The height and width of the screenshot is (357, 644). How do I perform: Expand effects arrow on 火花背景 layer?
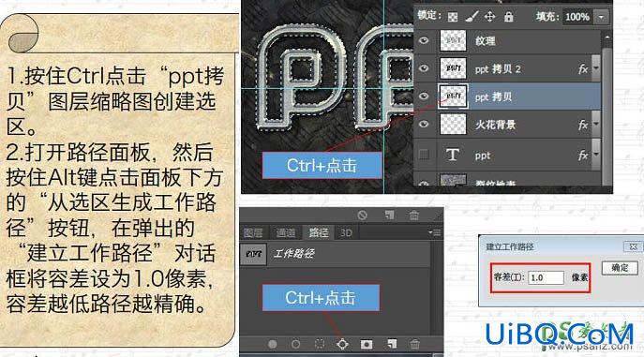tap(596, 124)
